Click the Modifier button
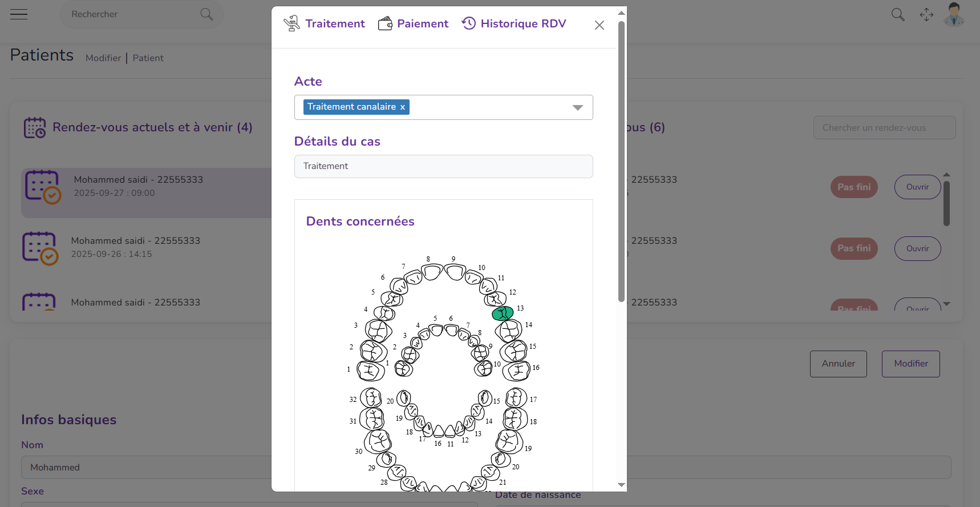The image size is (980, 507). tap(910, 364)
